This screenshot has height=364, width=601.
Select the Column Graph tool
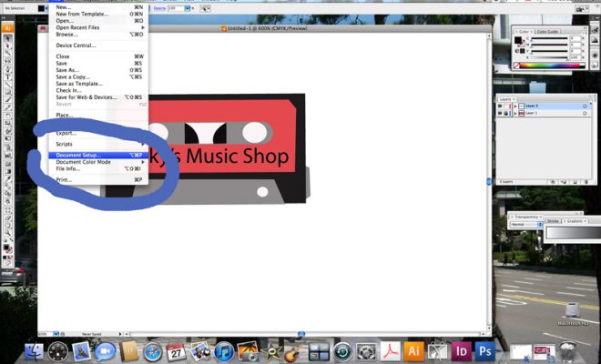click(7, 156)
